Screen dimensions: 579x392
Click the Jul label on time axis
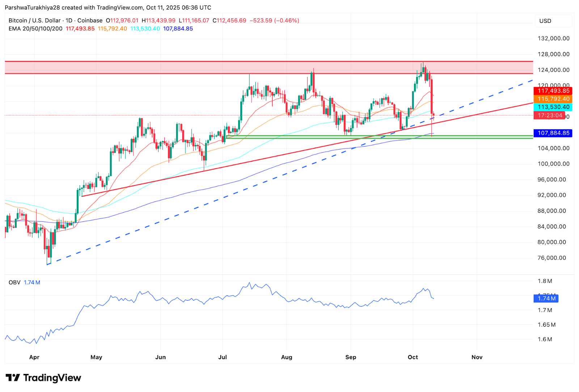tap(223, 357)
